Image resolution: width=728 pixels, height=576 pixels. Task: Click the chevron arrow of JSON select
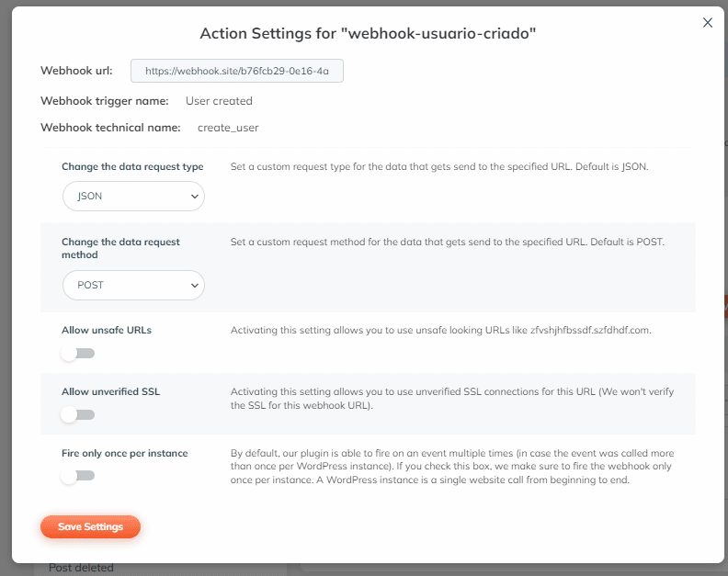click(x=195, y=197)
